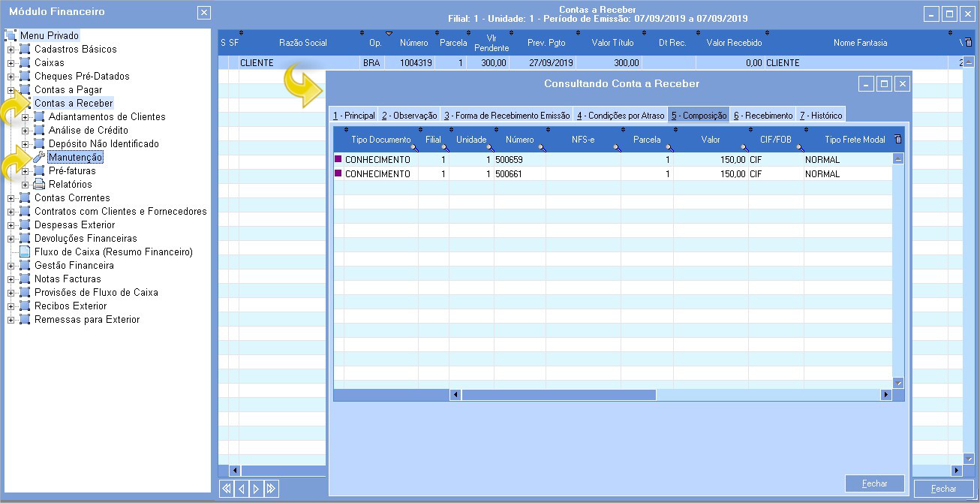The height and width of the screenshot is (503, 980).
Task: Click Fechar button of Contas a Receber window
Action: pos(943,489)
